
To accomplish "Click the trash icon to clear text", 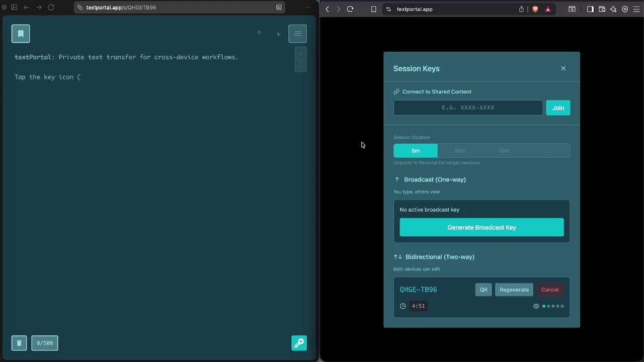I will (x=19, y=343).
